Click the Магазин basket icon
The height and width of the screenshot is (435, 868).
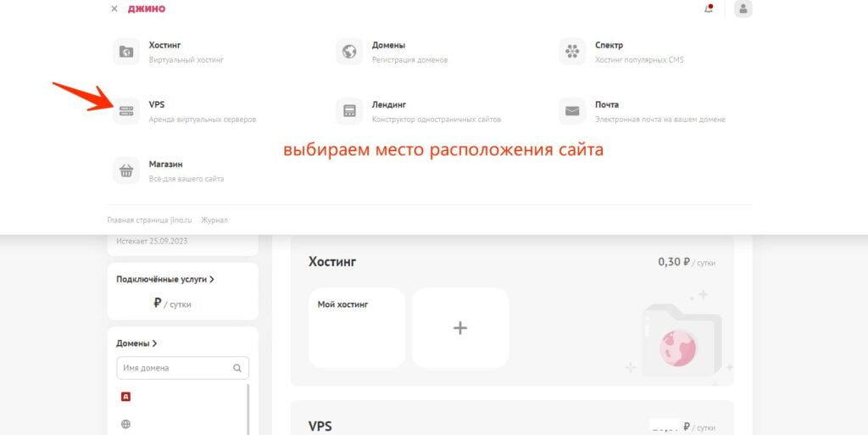126,170
